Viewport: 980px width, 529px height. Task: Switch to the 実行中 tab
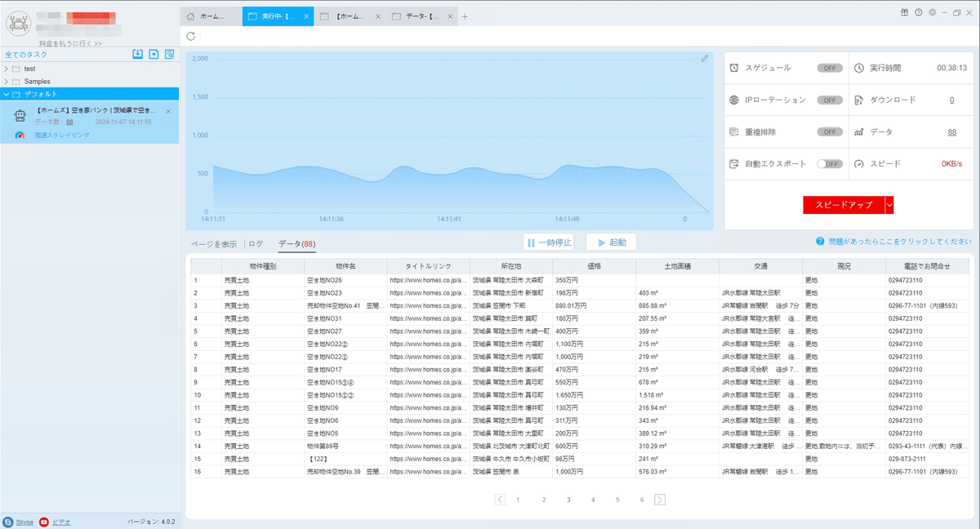(x=278, y=16)
